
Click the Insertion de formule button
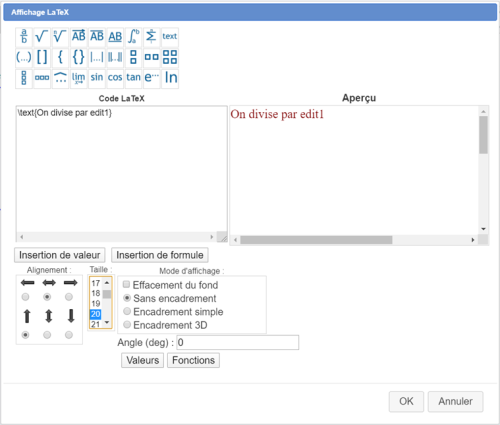(160, 255)
